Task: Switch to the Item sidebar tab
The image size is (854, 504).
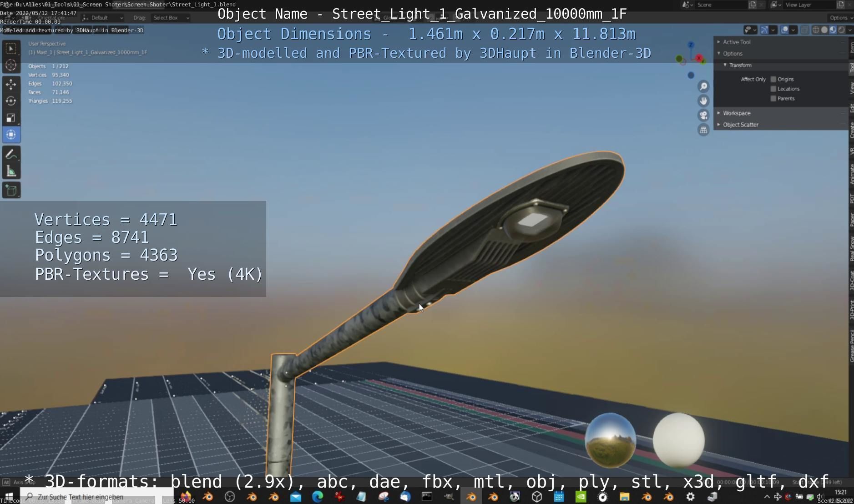Action: 851,47
